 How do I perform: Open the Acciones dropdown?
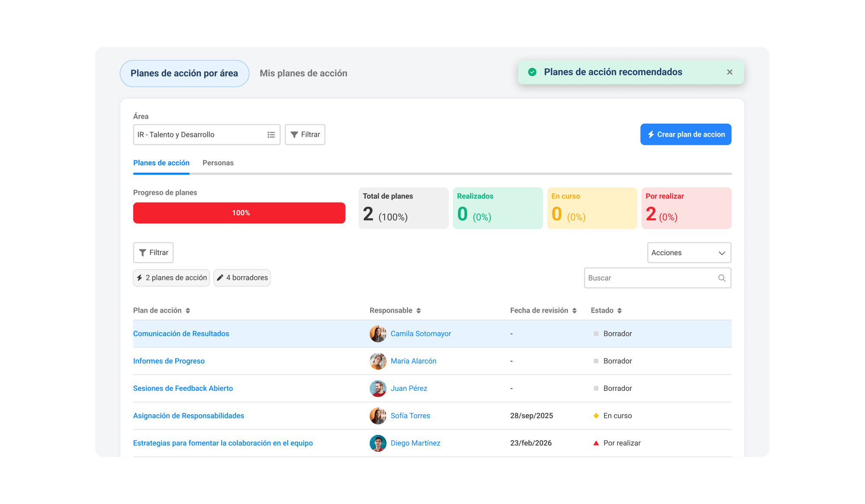click(x=689, y=253)
